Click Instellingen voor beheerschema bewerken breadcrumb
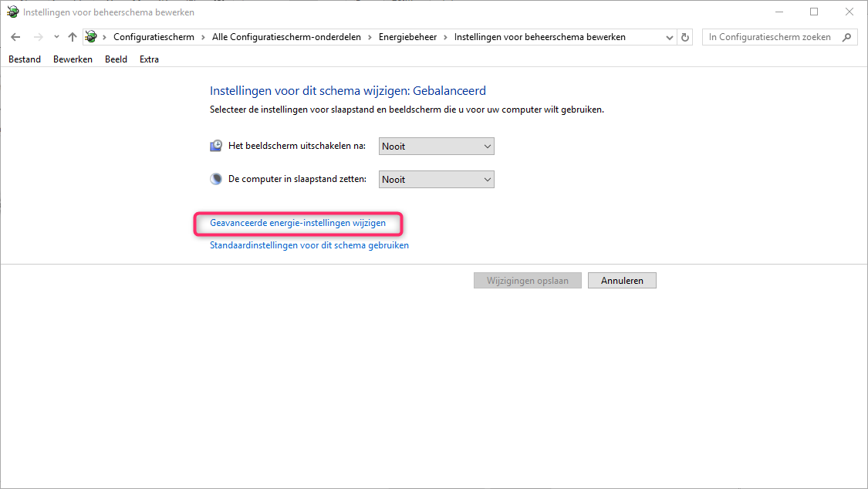Screen dimensions: 868x489 click(x=540, y=37)
